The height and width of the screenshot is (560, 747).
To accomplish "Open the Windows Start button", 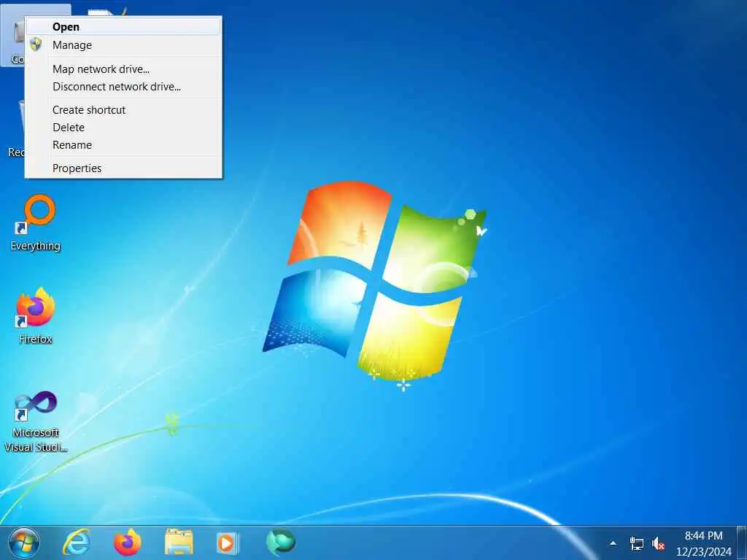I will pos(24,542).
